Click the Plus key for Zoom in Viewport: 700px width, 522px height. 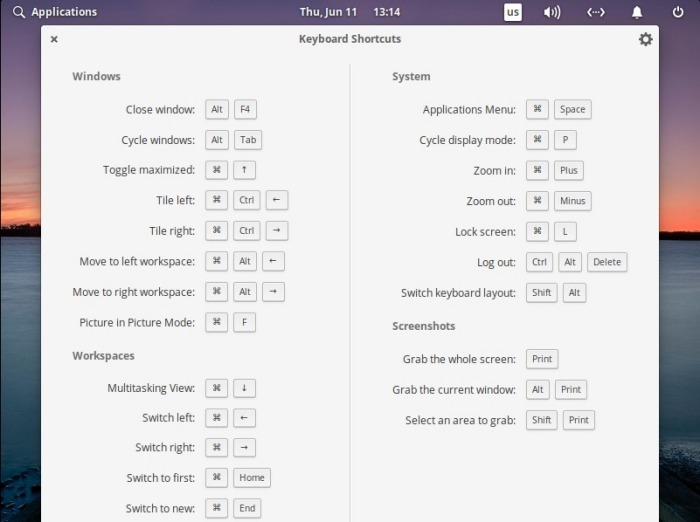click(x=568, y=170)
